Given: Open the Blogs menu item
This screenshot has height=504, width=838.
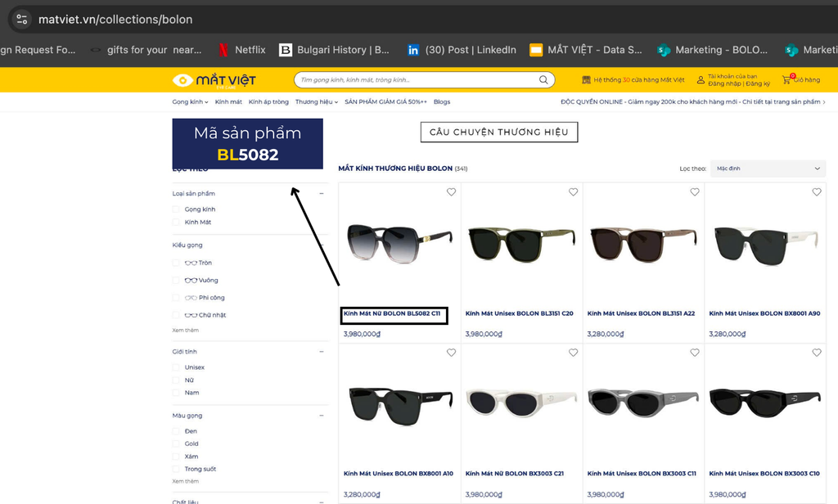Looking at the screenshot, I should pyautogui.click(x=442, y=101).
